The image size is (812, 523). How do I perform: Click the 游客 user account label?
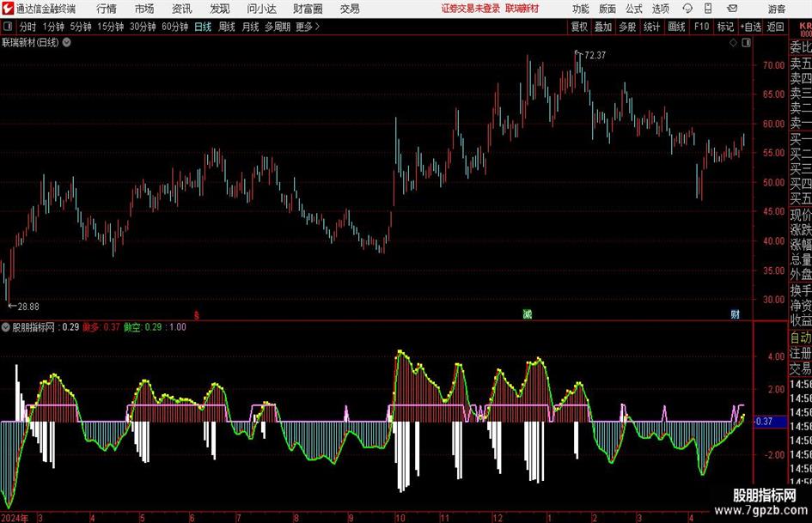[x=777, y=9]
